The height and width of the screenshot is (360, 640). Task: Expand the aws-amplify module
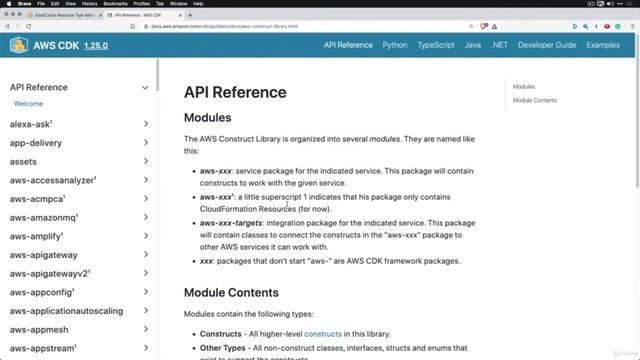click(x=146, y=236)
